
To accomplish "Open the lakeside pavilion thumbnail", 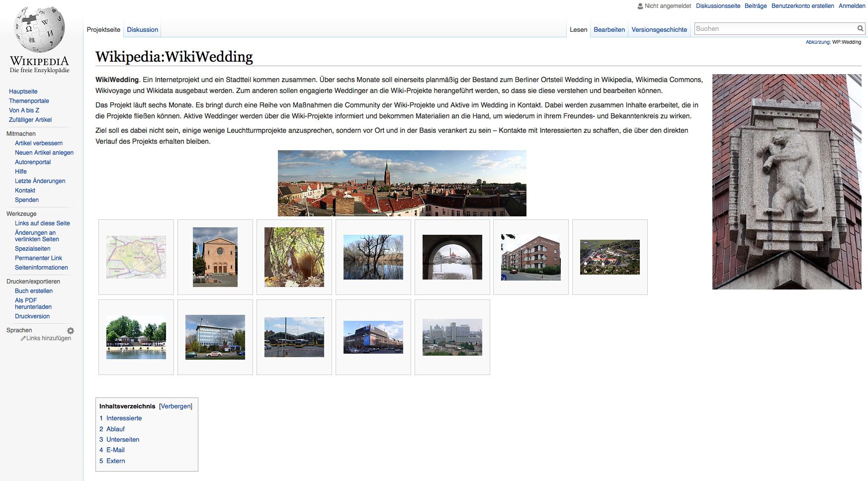I will 136,337.
